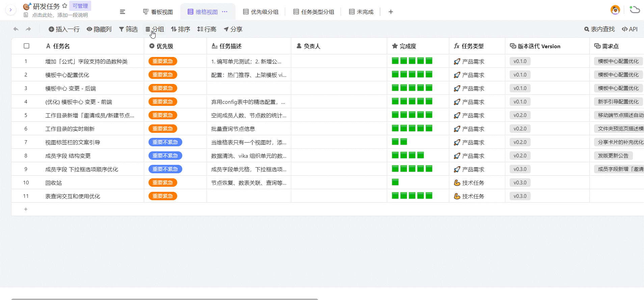Switch to the 未完成 view tab
Viewport: 644px width, 300px height.
click(361, 12)
